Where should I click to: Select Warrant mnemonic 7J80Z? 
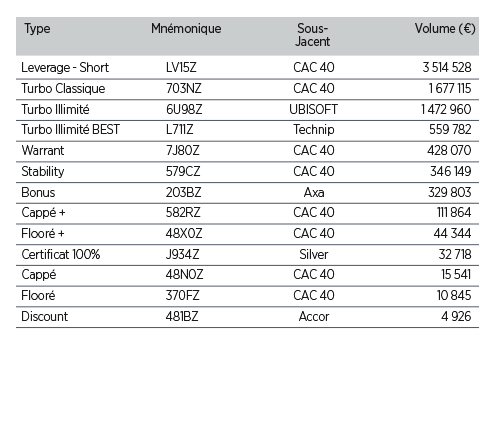point(183,151)
